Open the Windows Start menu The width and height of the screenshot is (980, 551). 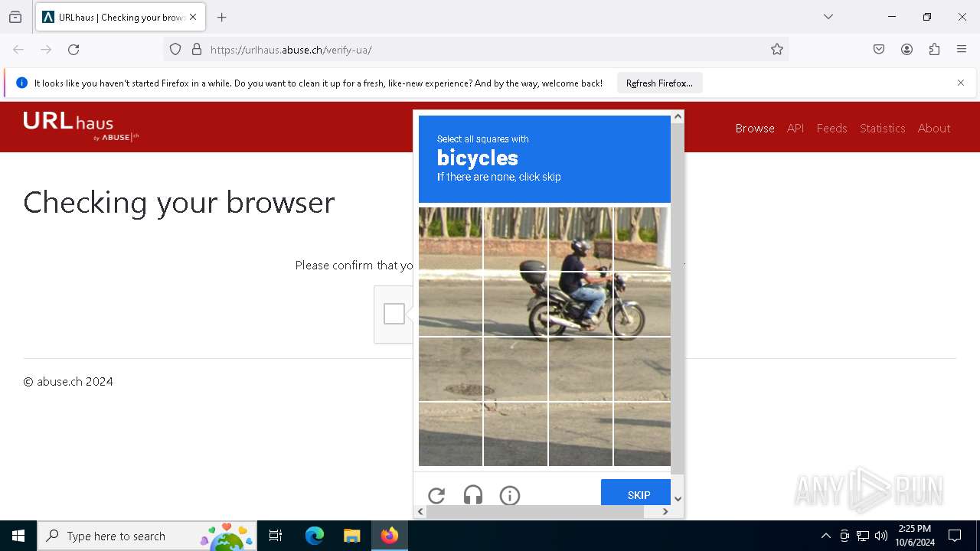[18, 536]
